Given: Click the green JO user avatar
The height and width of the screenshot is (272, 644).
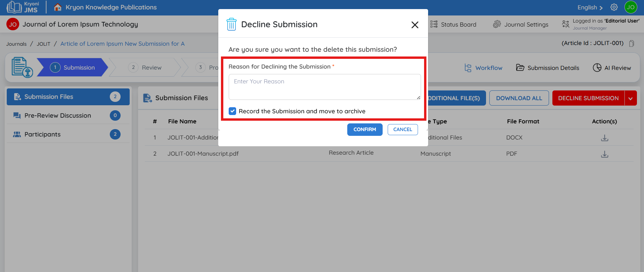Looking at the screenshot, I should pyautogui.click(x=631, y=7).
